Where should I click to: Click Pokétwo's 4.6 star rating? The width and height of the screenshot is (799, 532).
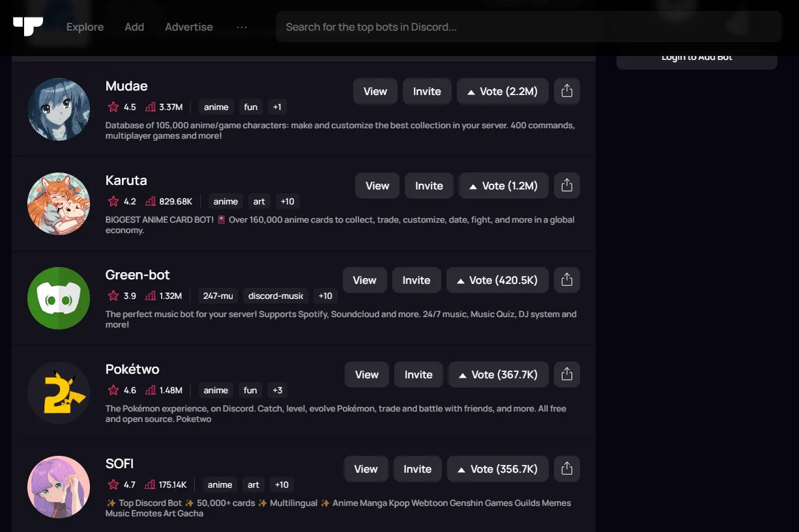pos(122,390)
